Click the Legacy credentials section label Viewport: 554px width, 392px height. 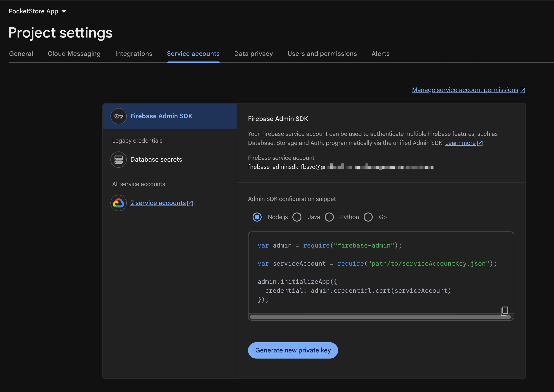coord(137,141)
